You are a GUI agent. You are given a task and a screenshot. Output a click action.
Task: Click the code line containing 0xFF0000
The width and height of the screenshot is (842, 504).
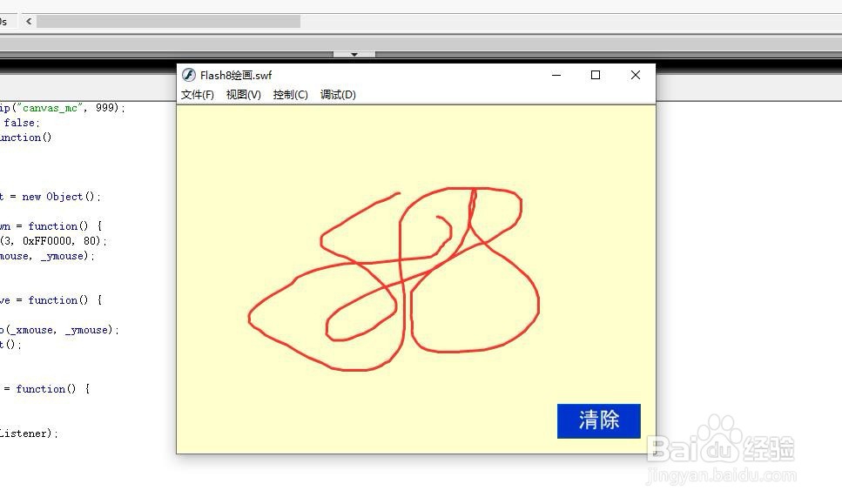coord(53,241)
